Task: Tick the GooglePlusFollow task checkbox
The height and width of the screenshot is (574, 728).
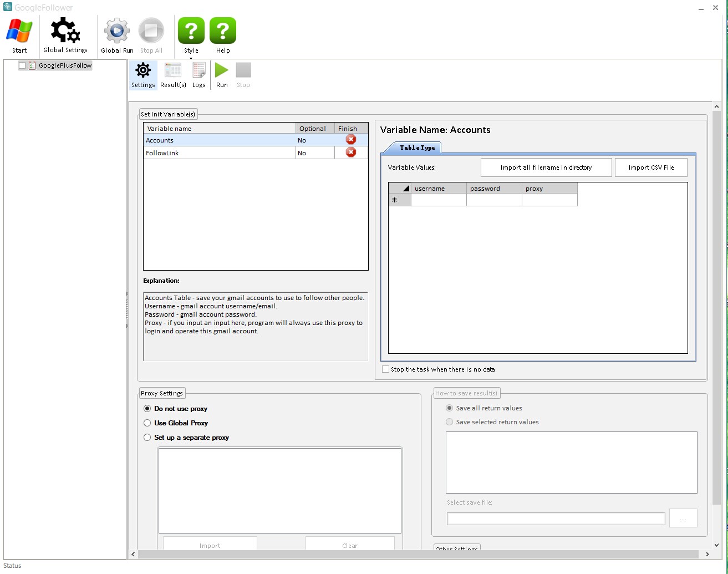Action: click(22, 65)
